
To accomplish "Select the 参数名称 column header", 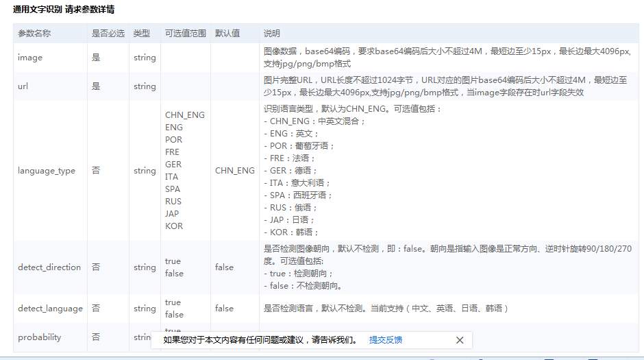I will tap(34, 34).
